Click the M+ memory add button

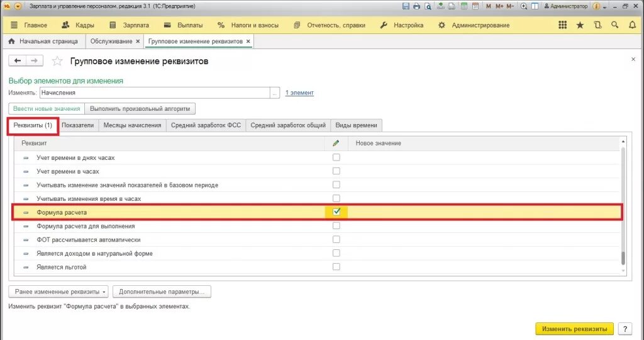point(499,6)
